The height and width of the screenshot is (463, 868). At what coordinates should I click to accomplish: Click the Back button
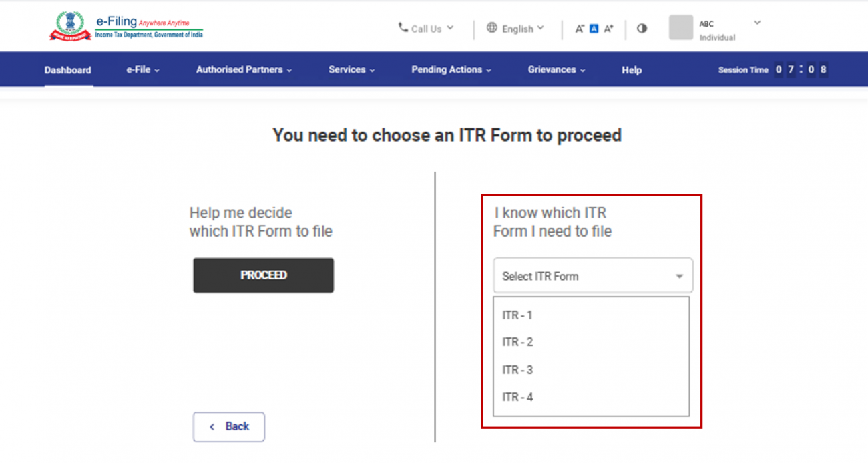tap(228, 426)
